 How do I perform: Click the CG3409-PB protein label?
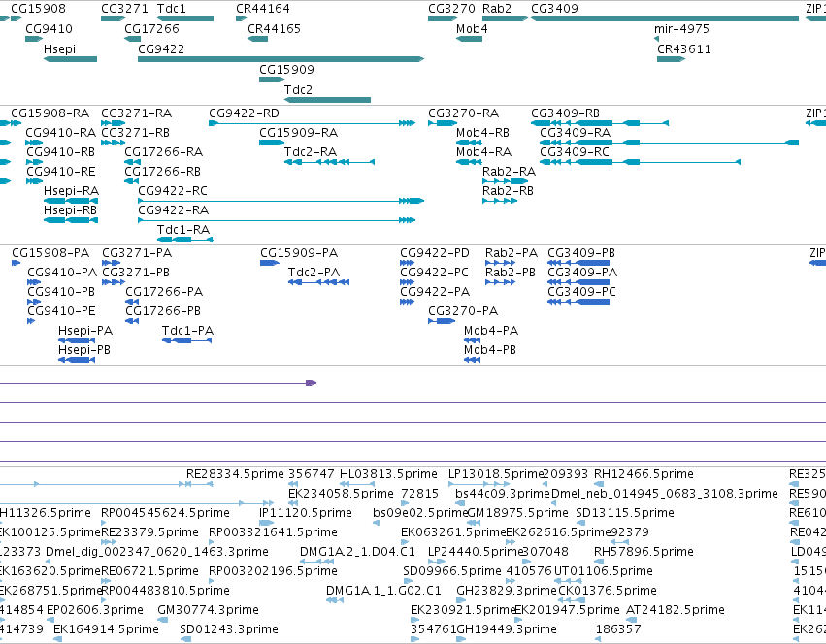581,253
